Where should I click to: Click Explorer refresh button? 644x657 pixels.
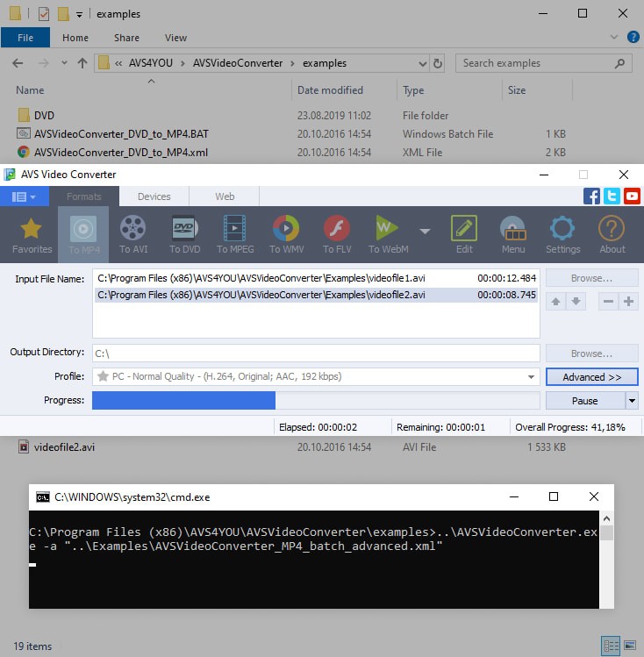click(x=438, y=63)
